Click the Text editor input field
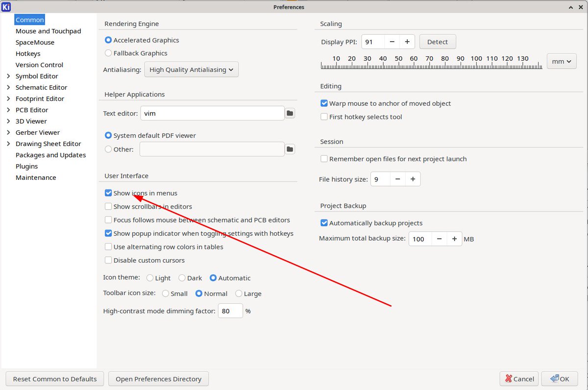This screenshot has height=390, width=588. point(212,113)
